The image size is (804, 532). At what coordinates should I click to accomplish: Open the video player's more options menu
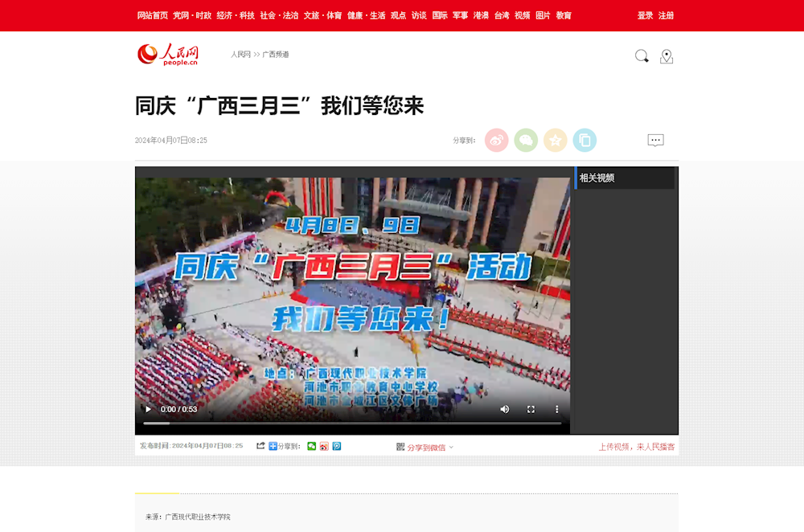557,409
